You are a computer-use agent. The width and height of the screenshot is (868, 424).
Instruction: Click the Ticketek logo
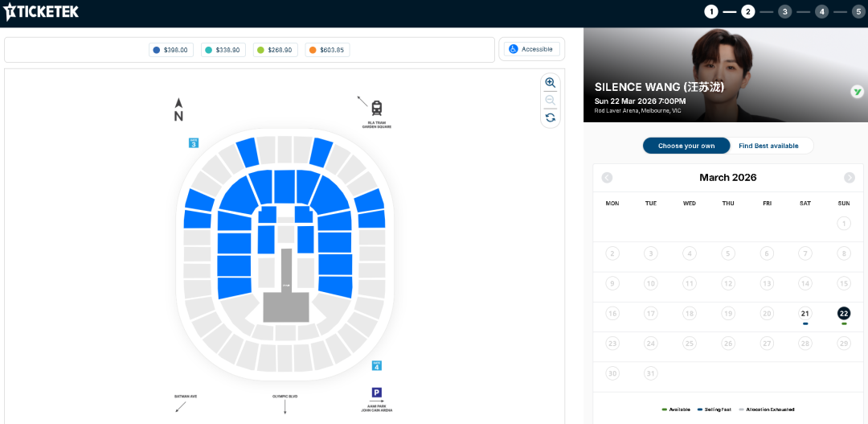point(41,11)
